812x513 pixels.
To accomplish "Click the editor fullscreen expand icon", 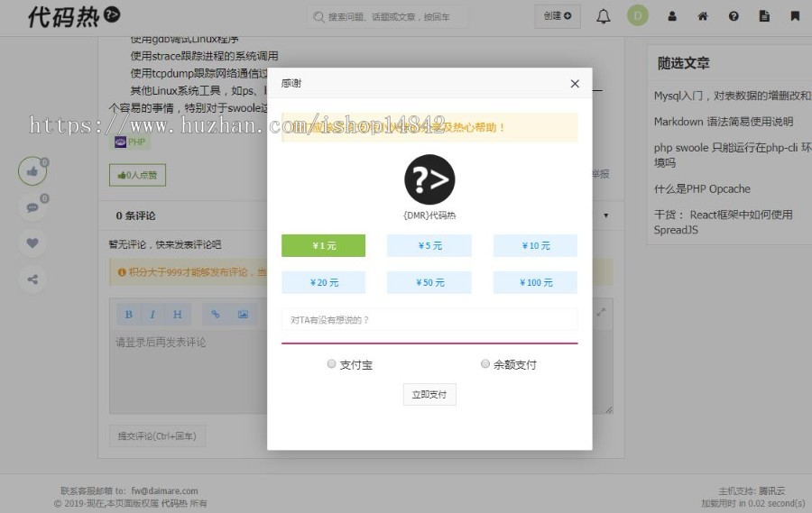I will (601, 312).
